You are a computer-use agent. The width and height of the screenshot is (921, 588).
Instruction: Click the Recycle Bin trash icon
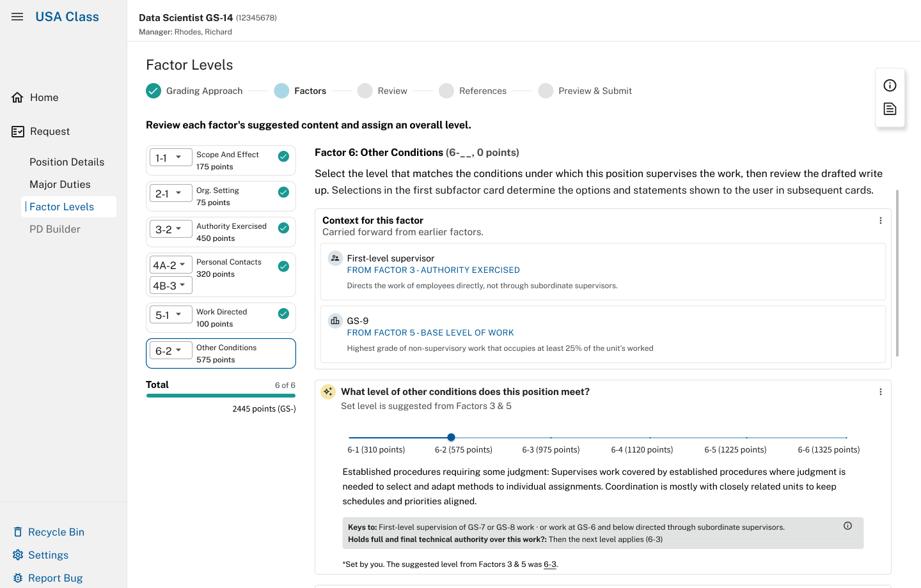[x=18, y=532]
